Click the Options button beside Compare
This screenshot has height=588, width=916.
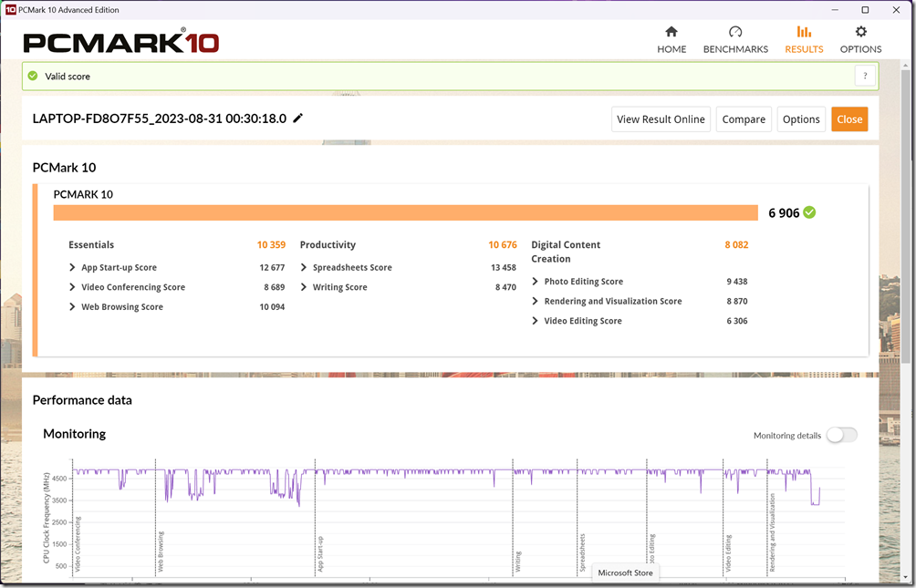(x=801, y=119)
